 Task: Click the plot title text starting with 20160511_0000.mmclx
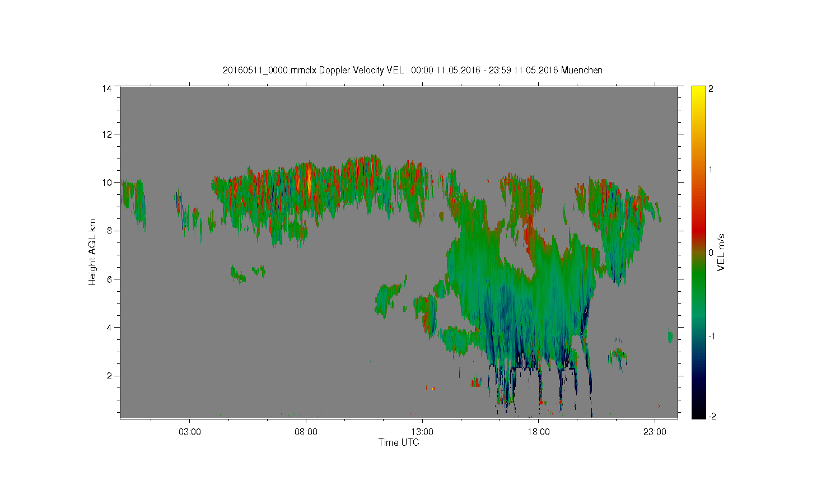pyautogui.click(x=413, y=70)
